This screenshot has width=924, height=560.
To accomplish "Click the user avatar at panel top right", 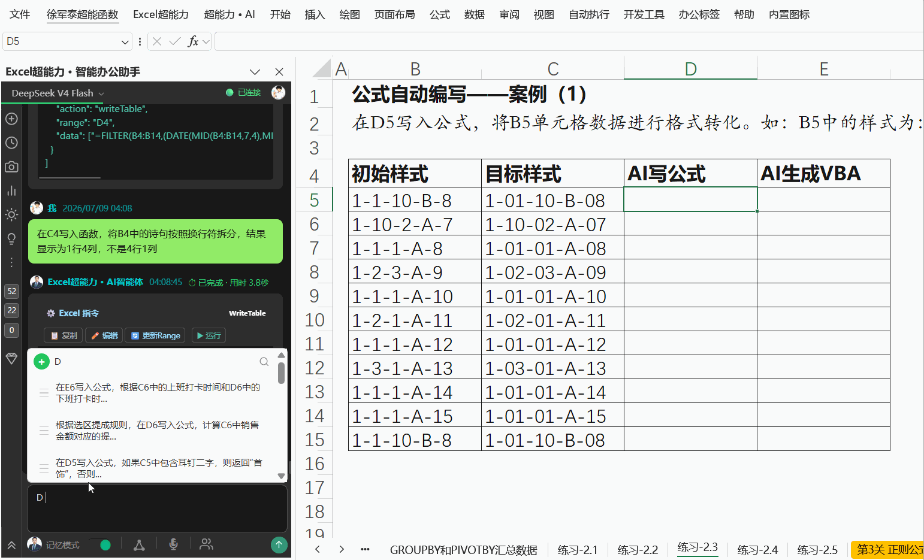I will pos(278,92).
